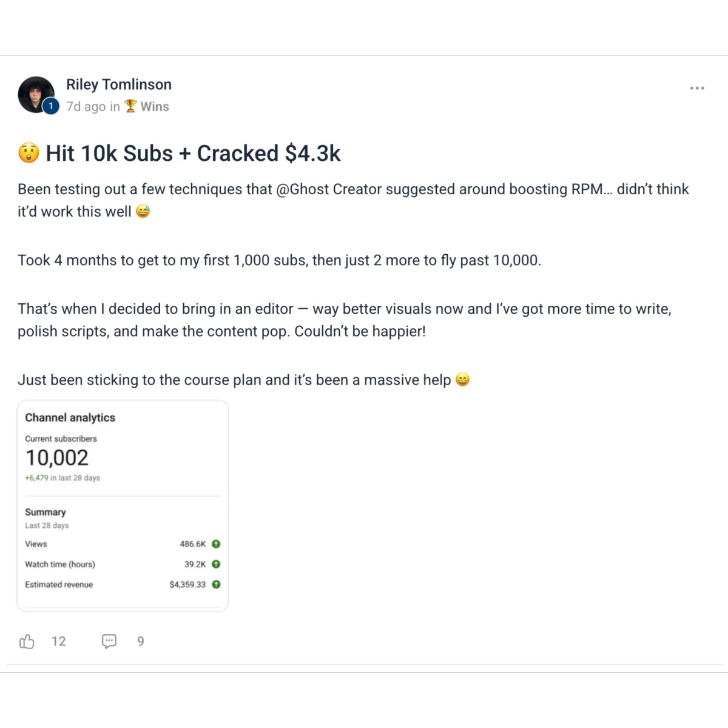Screen dimensions: 728x728
Task: Click the $4,359.33 revenue value in image
Action: tap(187, 585)
